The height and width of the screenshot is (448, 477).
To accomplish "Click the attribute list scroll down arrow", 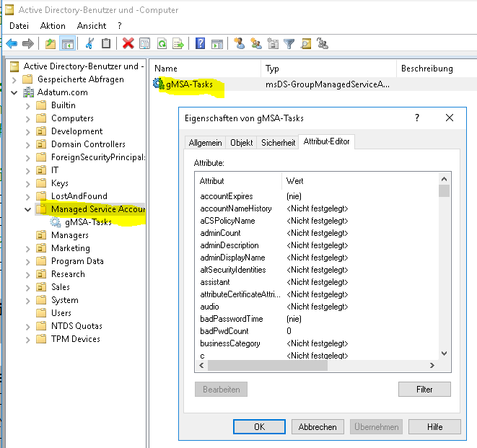I will coord(444,353).
